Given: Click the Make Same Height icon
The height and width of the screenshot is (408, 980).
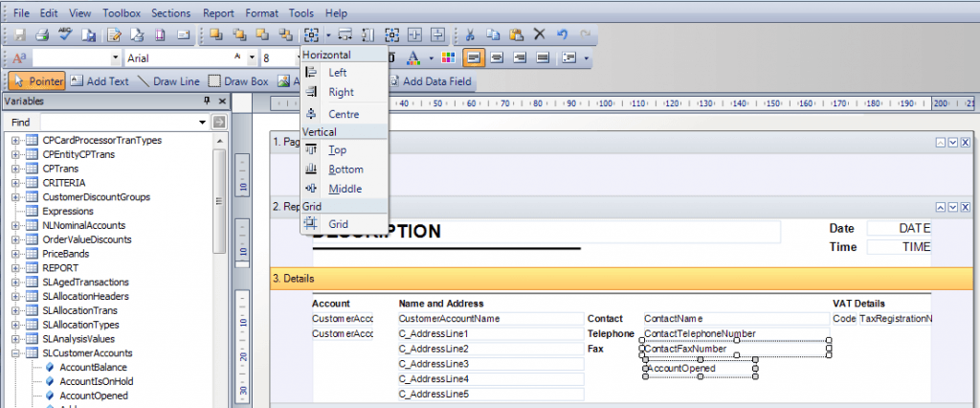Looking at the screenshot, I should coord(368,34).
